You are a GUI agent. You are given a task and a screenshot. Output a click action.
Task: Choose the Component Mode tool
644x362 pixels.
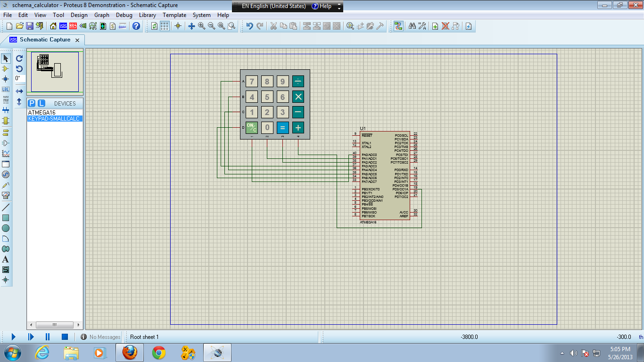pyautogui.click(x=6, y=69)
